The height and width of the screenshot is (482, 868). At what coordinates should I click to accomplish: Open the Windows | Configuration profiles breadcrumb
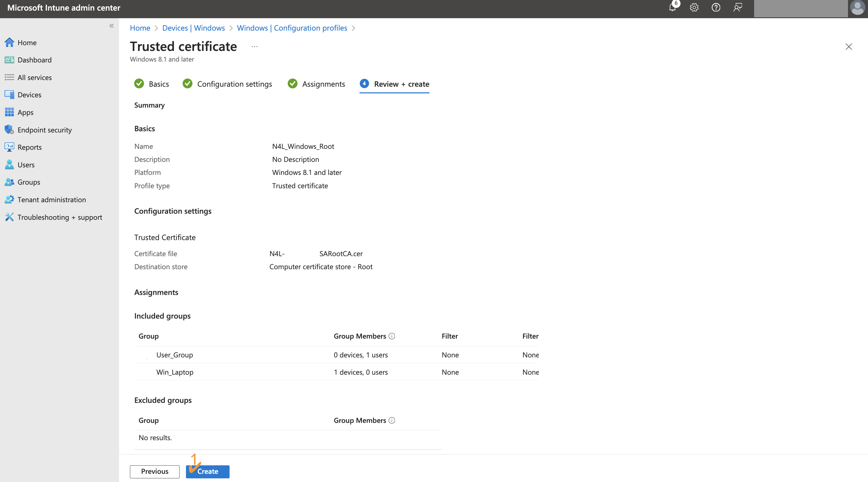point(292,28)
